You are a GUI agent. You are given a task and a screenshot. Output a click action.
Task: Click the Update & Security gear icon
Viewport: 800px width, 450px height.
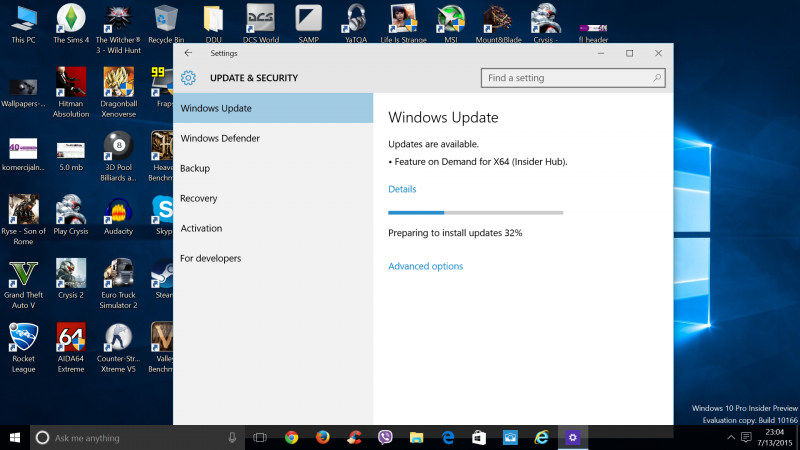pos(188,78)
